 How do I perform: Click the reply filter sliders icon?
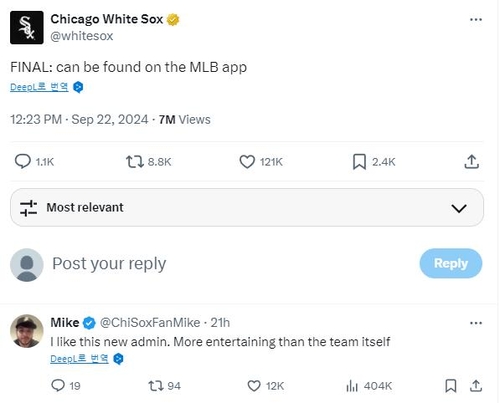[x=28, y=208]
